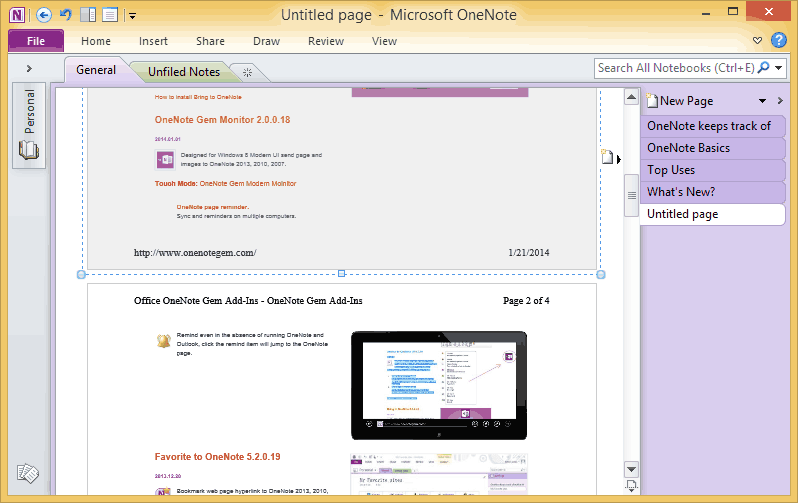The width and height of the screenshot is (798, 503).
Task: Click the bottom-right printout selection handle
Action: tap(601, 274)
